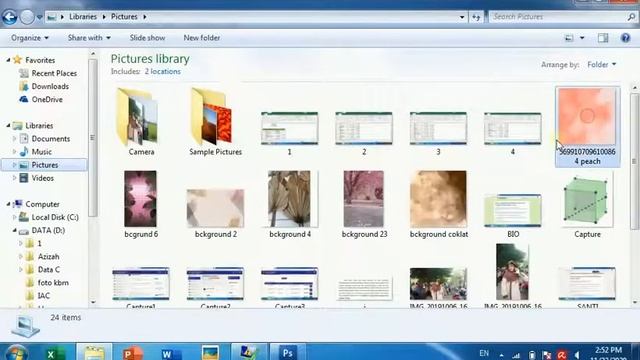Select the peach image thumbnail
This screenshot has width=640, height=360.
pyautogui.click(x=587, y=127)
